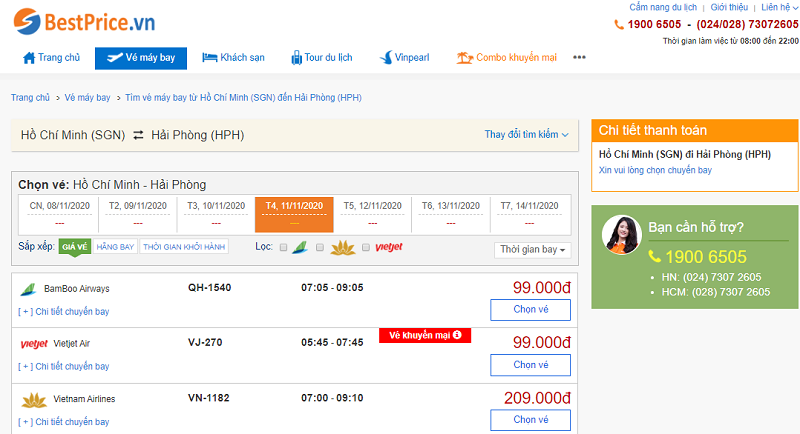
Task: Click the luggage icon beside Tour du lịch
Action: pyautogui.click(x=296, y=58)
